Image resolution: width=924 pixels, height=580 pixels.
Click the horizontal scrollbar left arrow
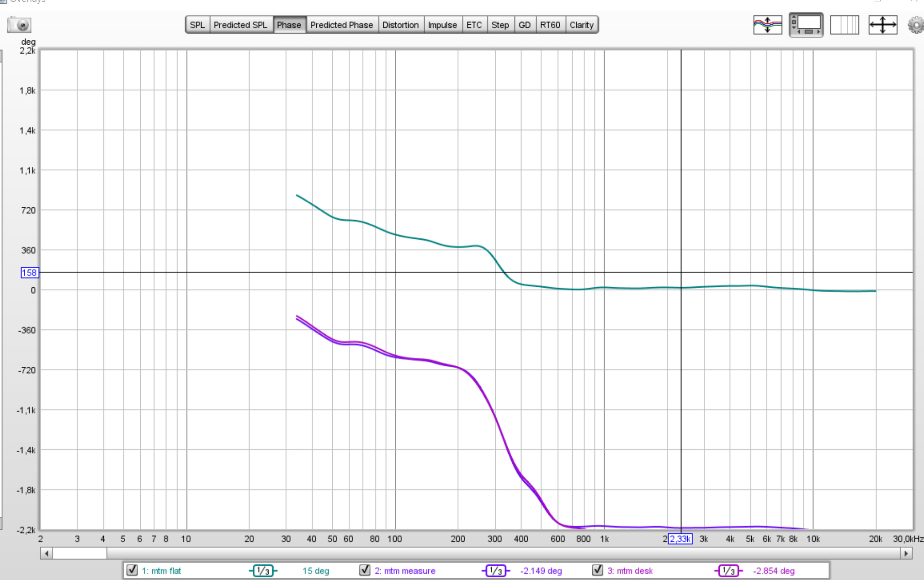click(x=46, y=554)
